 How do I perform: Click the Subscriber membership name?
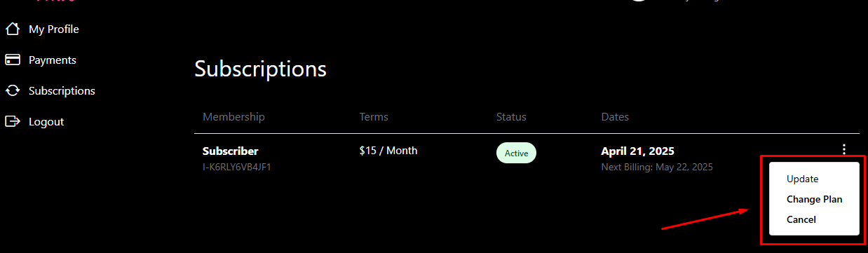pyautogui.click(x=231, y=151)
